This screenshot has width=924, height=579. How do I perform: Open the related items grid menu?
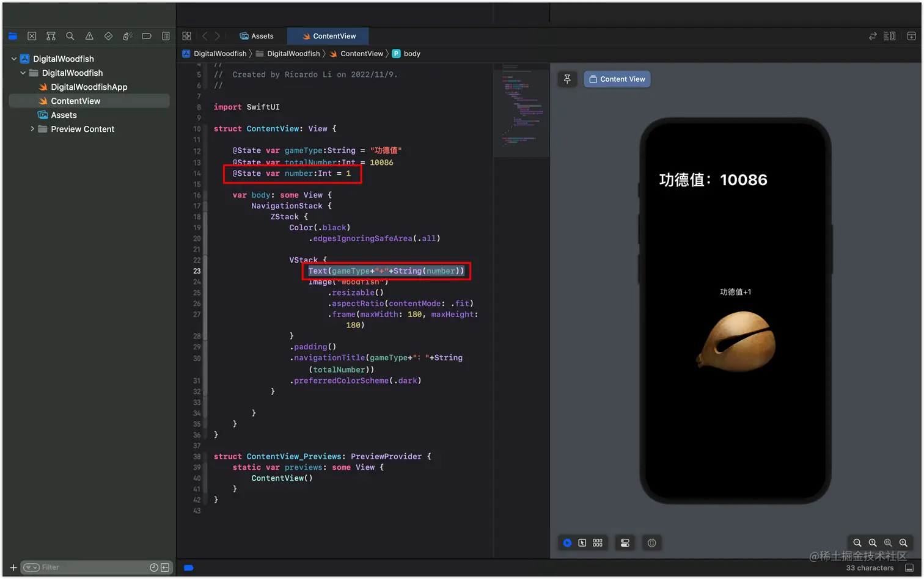(x=187, y=36)
